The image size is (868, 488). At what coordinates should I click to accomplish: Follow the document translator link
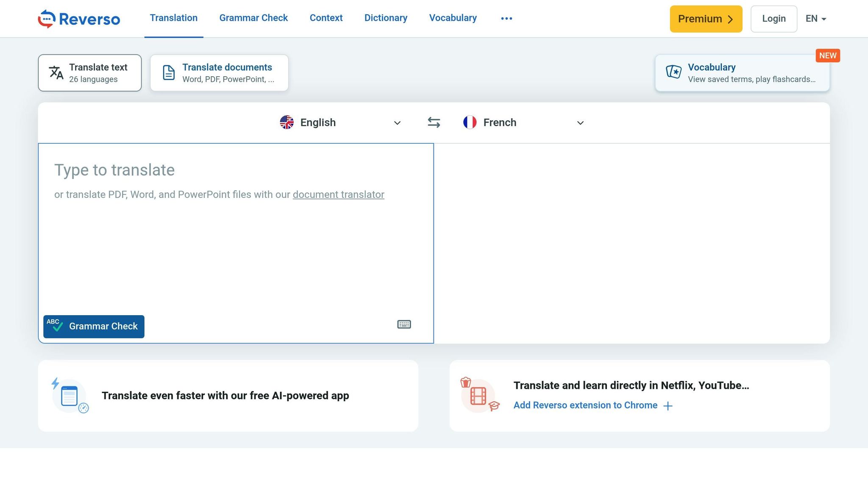tap(338, 194)
